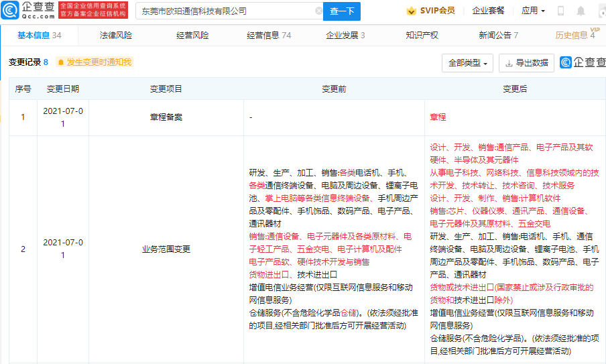Click the 序号 column header
Screen dimensions: 606x364
coord(23,89)
